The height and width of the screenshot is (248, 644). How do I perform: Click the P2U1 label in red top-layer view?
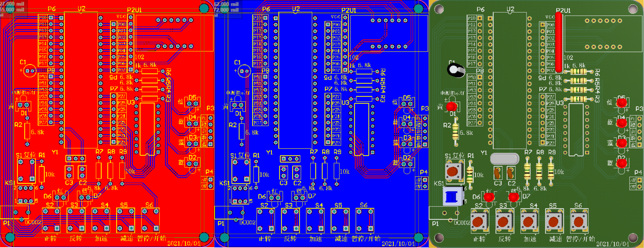(x=134, y=10)
